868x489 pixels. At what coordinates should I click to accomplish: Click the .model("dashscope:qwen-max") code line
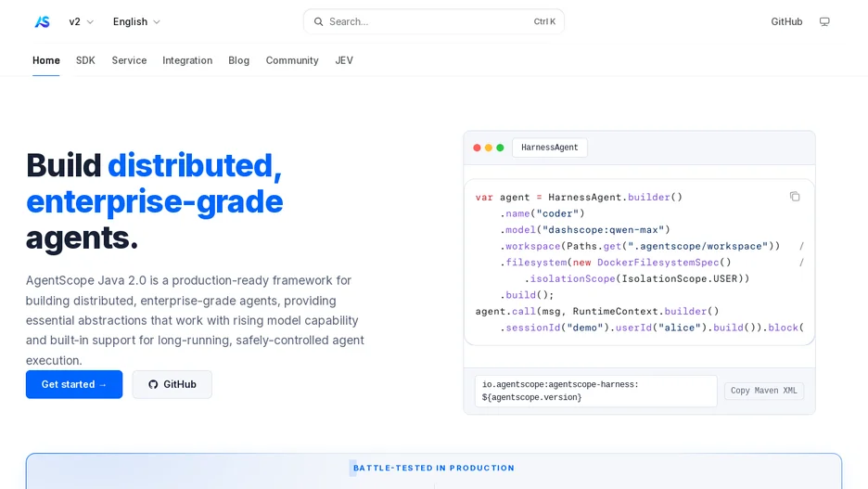point(585,229)
